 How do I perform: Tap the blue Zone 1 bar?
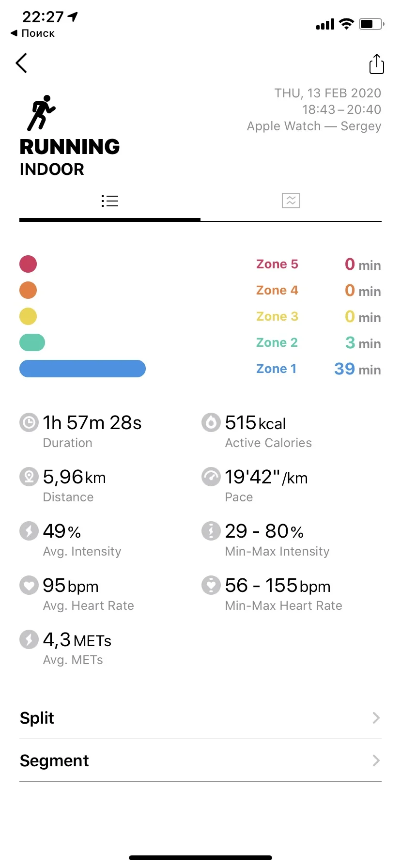click(x=82, y=369)
